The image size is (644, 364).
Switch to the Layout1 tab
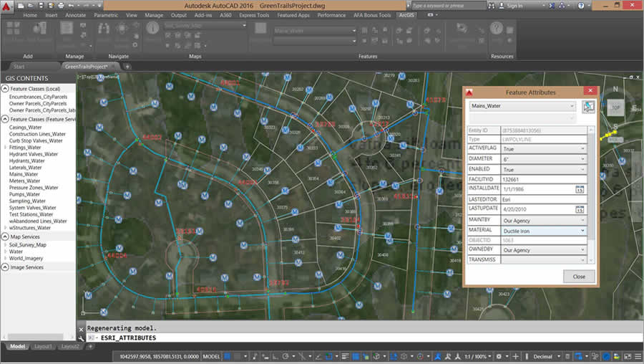tap(43, 346)
